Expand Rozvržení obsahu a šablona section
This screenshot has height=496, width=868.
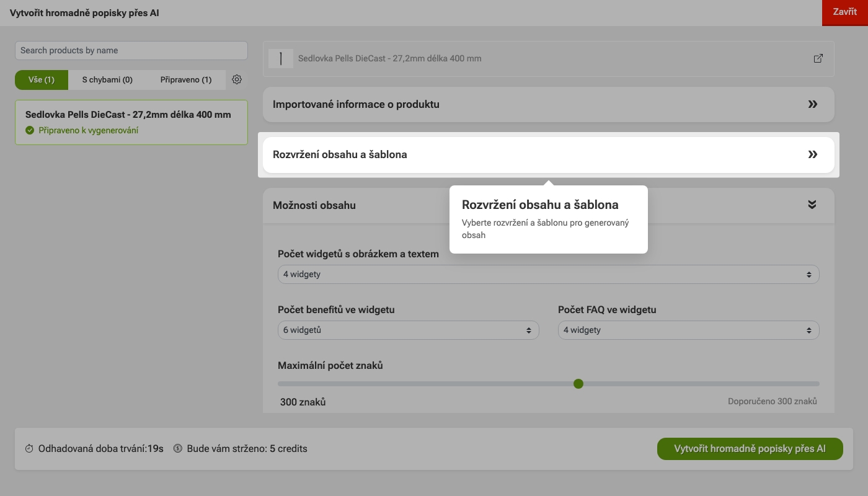pos(549,154)
